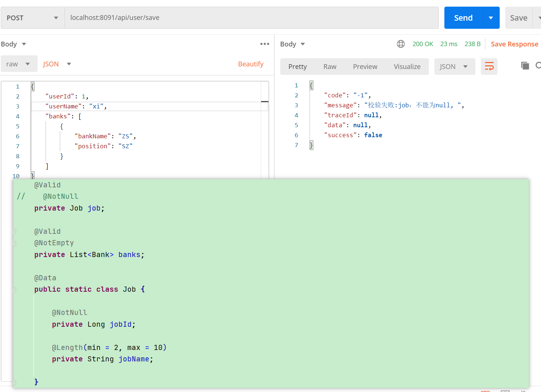Open the response JSON format dropdown
The width and height of the screenshot is (541, 392).
click(454, 66)
